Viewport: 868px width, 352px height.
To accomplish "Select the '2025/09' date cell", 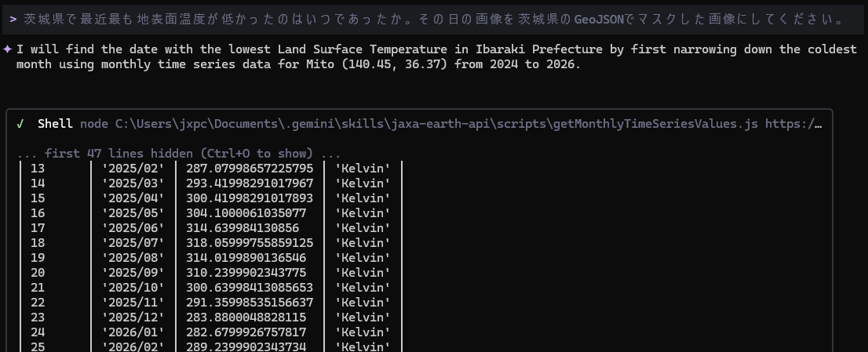I will point(133,273).
